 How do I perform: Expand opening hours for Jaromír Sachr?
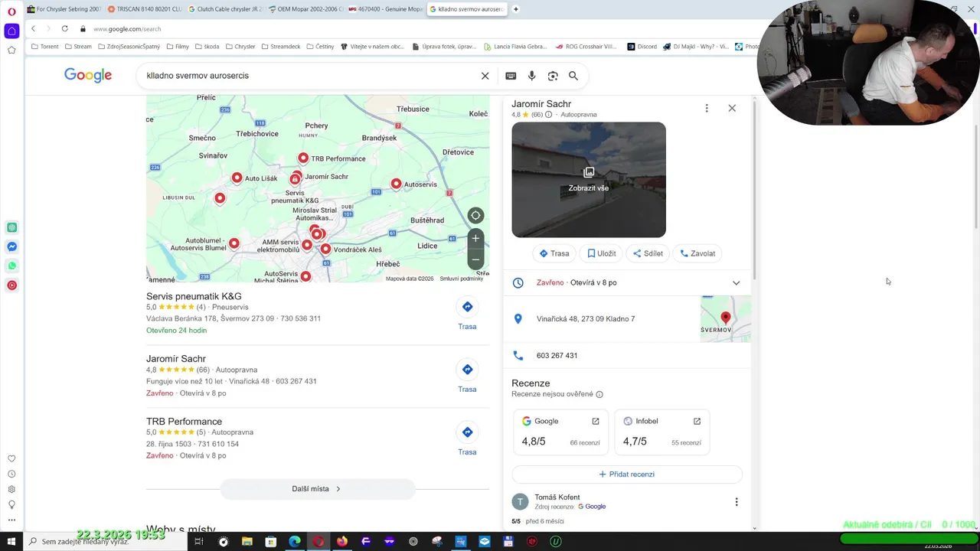pyautogui.click(x=736, y=282)
